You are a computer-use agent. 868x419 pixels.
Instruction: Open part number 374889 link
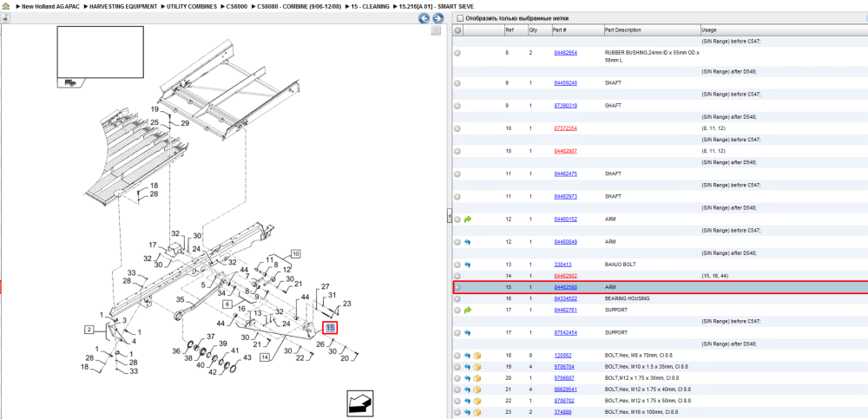click(x=562, y=412)
